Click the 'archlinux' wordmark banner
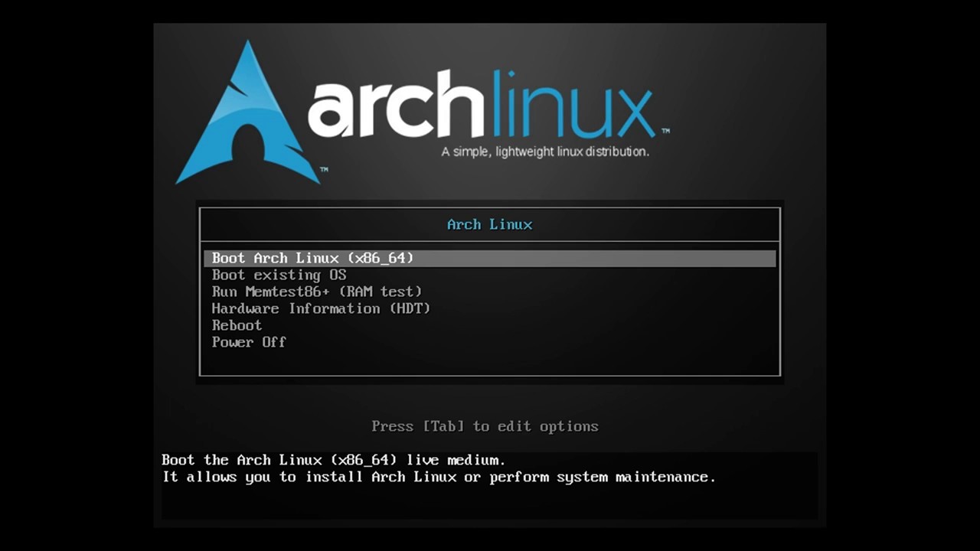Screen dimensions: 980x551 click(x=484, y=103)
